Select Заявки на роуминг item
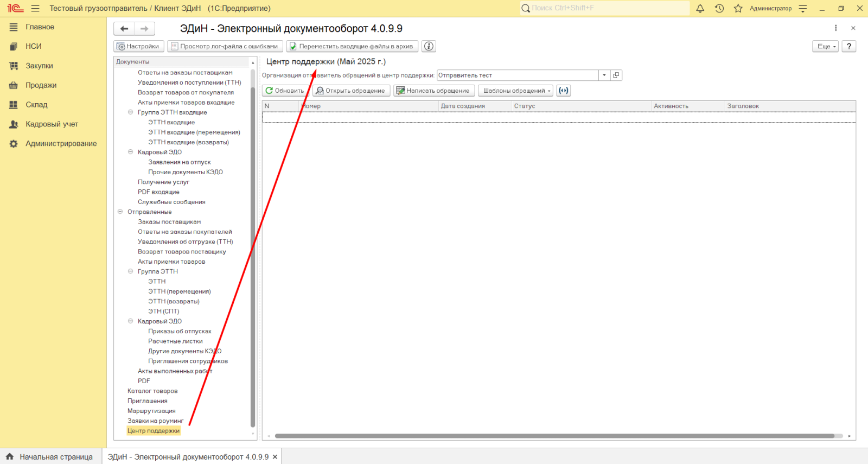Image resolution: width=868 pixels, height=464 pixels. tap(155, 421)
